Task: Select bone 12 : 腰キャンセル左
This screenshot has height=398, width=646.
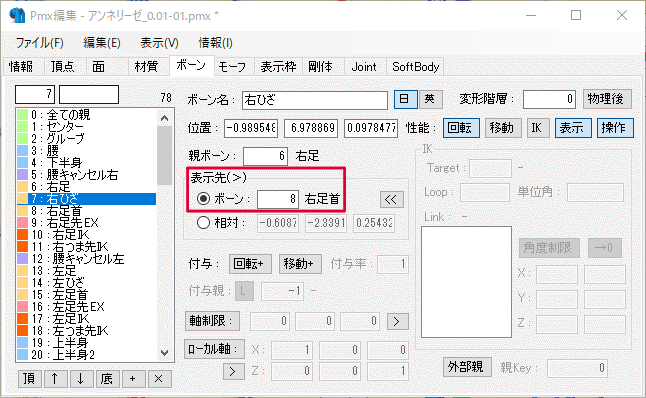Action: 86,259
